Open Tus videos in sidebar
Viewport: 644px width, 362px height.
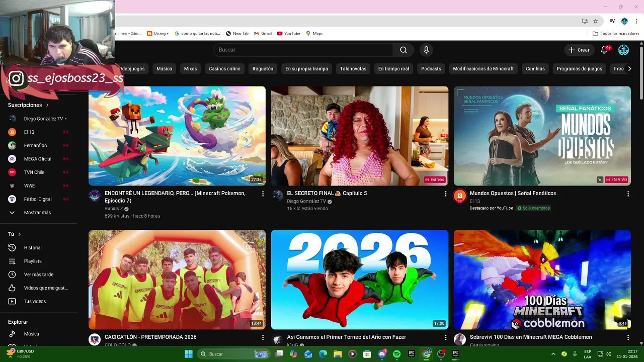pos(38,301)
